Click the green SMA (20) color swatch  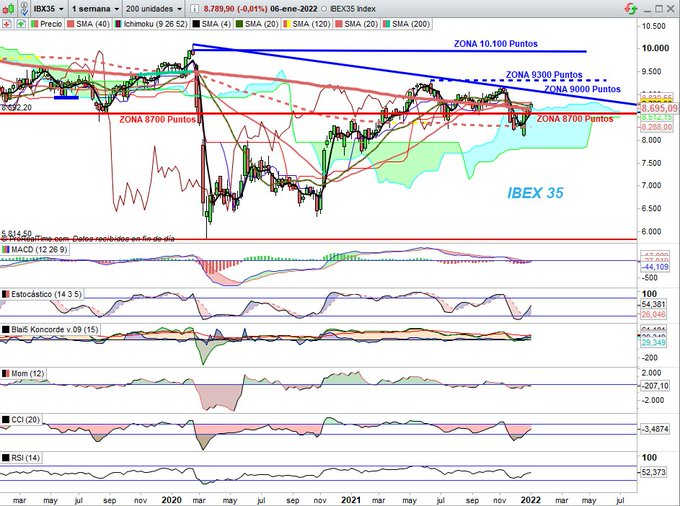(x=239, y=24)
